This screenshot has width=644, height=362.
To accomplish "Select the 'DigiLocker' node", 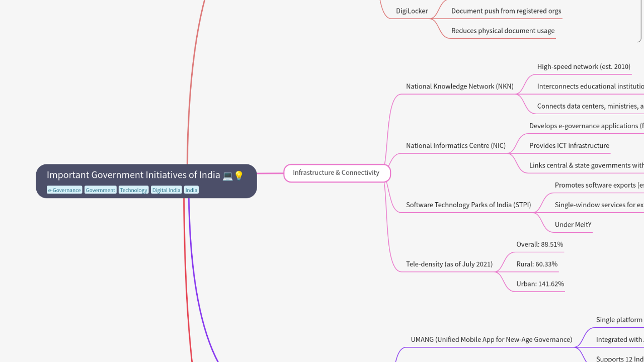I will point(412,11).
